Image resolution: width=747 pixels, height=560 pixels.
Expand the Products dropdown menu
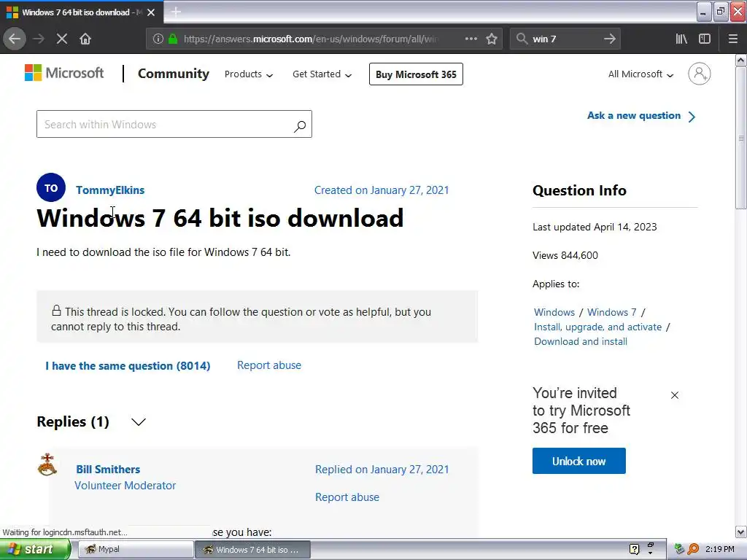(x=249, y=74)
